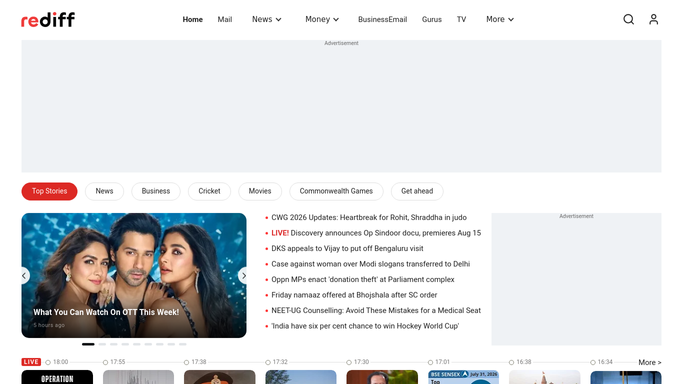Click the red LIVE badge
683x384 pixels.
[31, 362]
